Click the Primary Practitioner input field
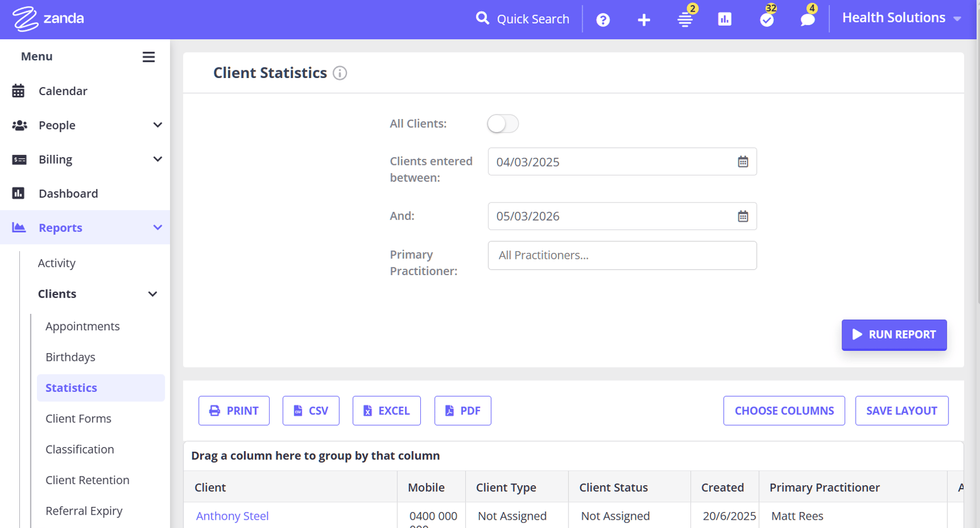 click(622, 255)
